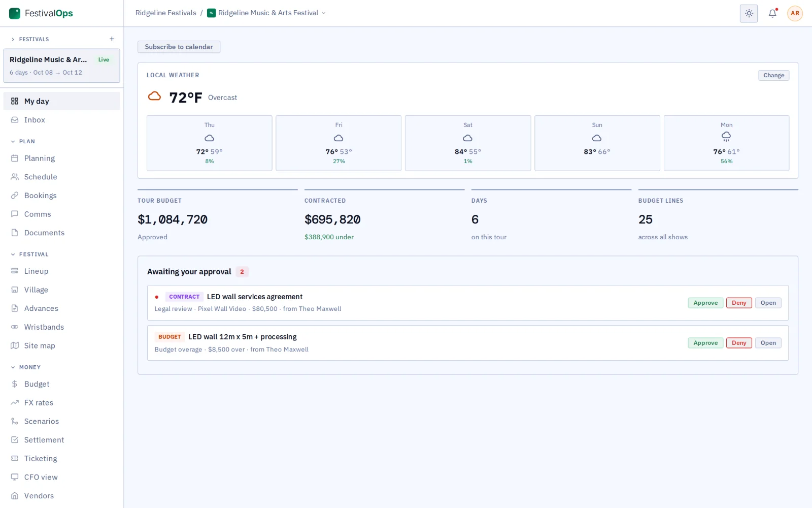The image size is (812, 508).
Task: Approve the LED wall services agreement
Action: pyautogui.click(x=705, y=303)
